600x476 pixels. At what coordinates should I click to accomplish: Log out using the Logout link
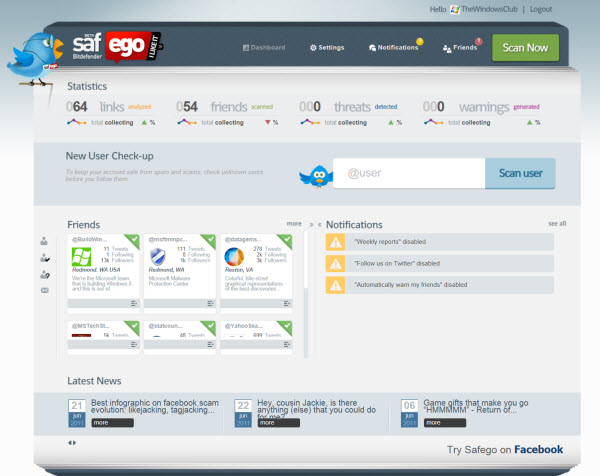click(x=541, y=9)
